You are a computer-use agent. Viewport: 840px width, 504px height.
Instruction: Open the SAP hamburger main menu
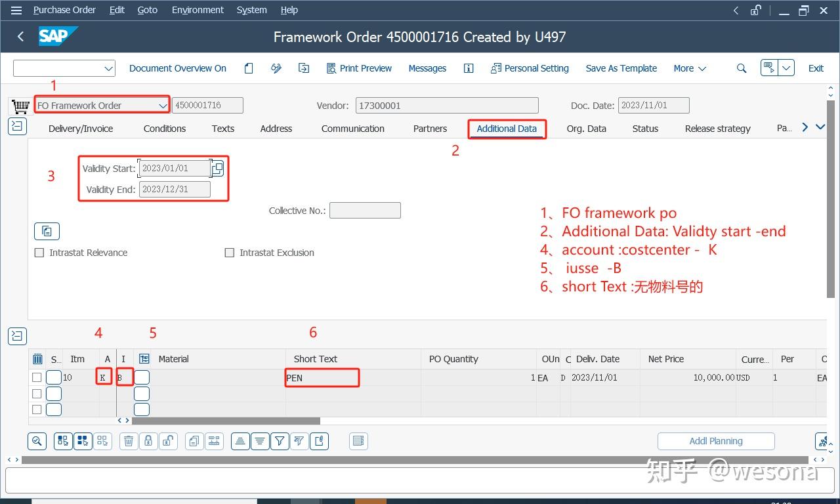coord(16,10)
